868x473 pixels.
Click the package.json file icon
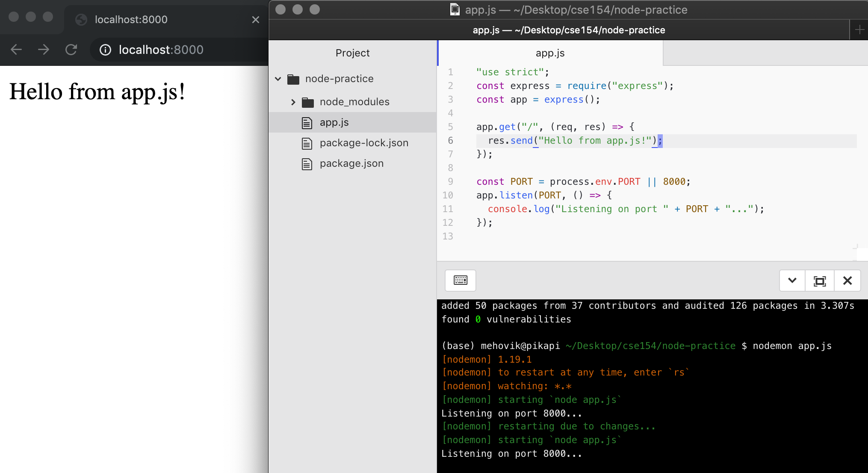click(307, 163)
